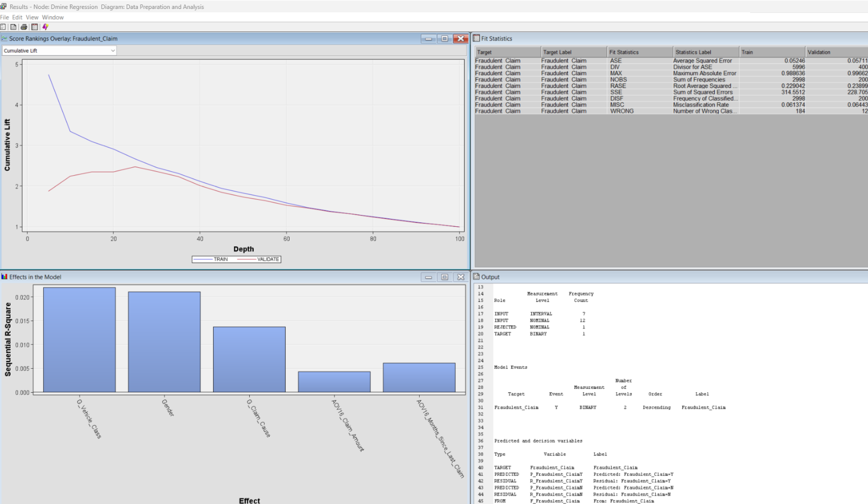Click the Results window application icon

tap(3, 7)
